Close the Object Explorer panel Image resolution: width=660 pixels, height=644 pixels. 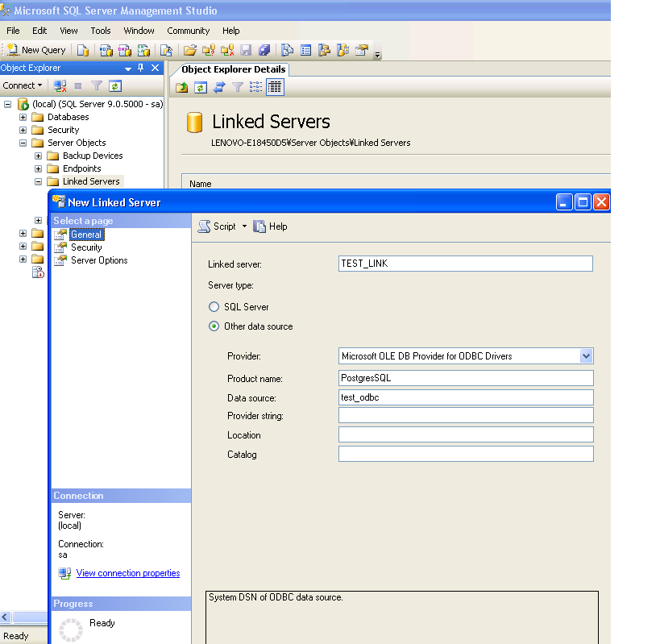coord(156,68)
